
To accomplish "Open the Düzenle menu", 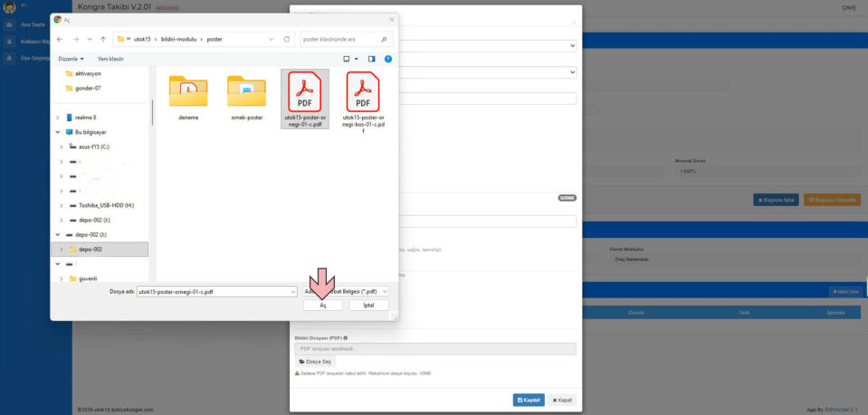I will 71,59.
